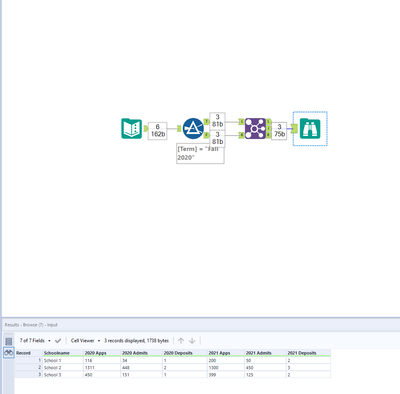Switch results to metadata view icon
The image size is (400, 394).
pyautogui.click(x=9, y=341)
